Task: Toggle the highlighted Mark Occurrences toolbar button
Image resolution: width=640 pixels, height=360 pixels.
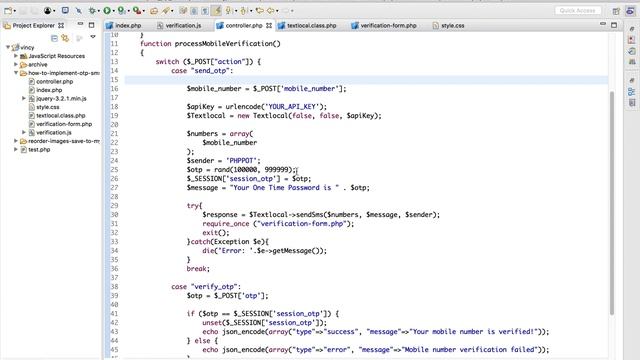Action: tap(217, 11)
